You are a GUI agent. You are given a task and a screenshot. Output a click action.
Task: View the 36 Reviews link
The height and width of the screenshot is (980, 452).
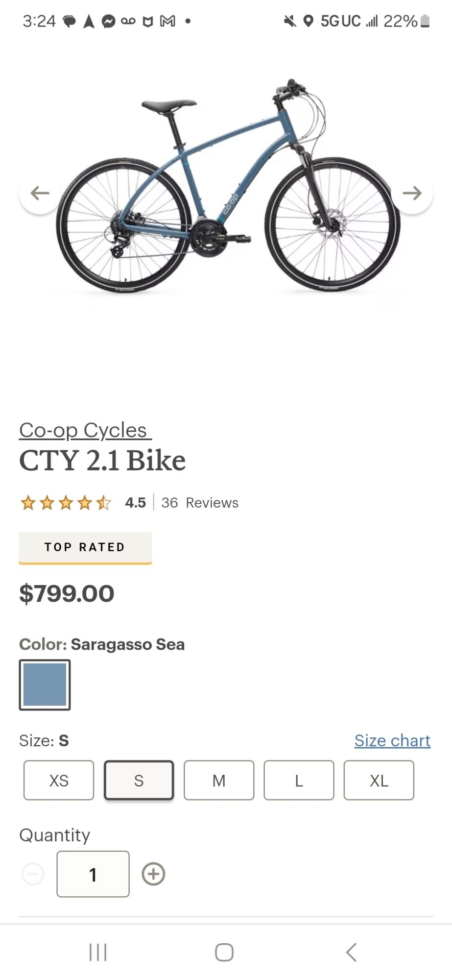tap(200, 503)
